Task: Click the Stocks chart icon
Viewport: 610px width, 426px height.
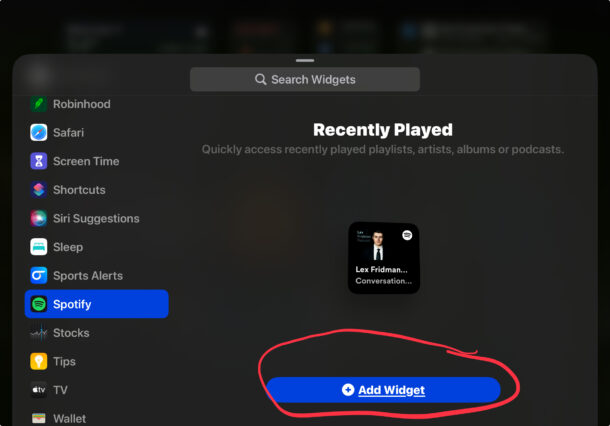Action: point(39,333)
